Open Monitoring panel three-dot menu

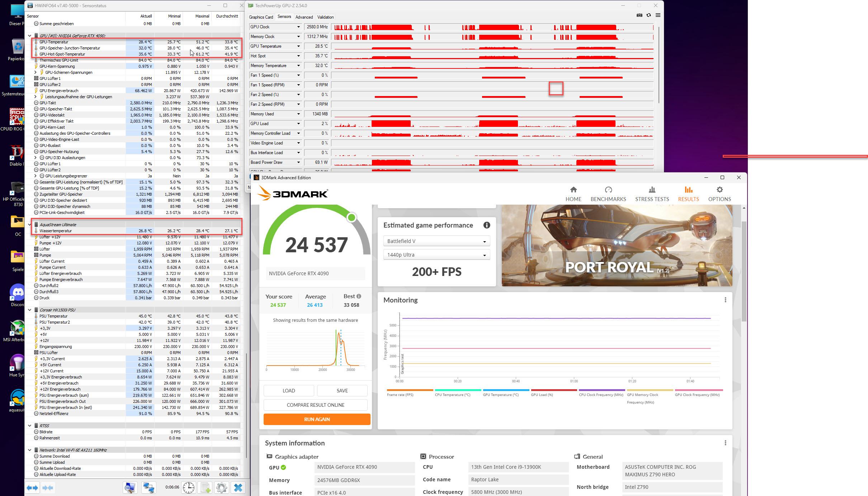tap(725, 300)
